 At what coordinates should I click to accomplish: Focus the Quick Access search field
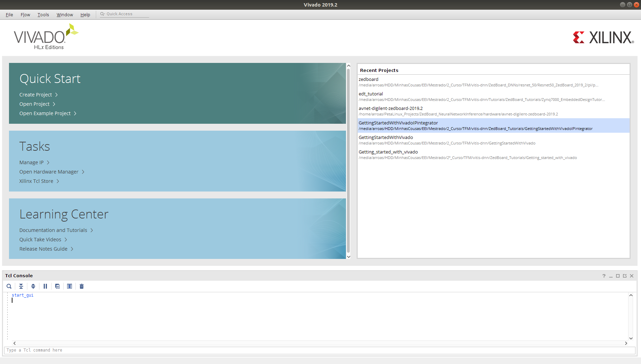pyautogui.click(x=125, y=14)
